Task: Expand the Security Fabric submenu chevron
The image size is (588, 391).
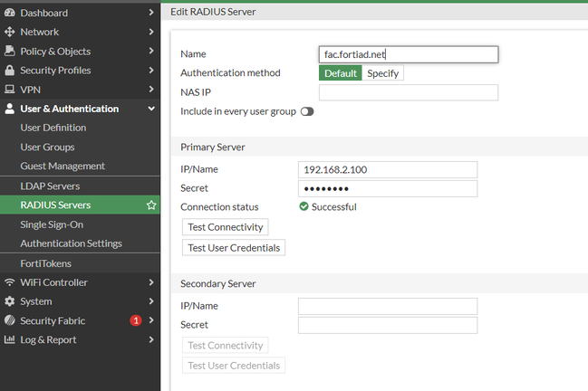Action: click(151, 320)
